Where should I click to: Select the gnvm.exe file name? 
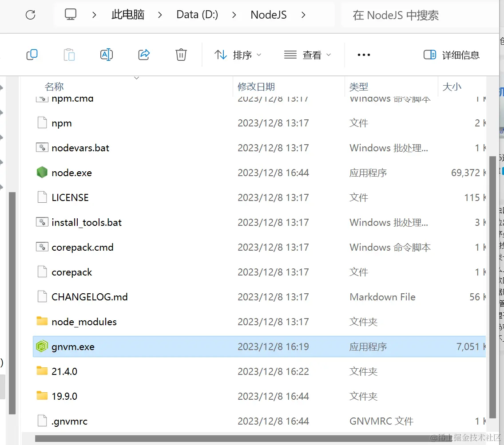[73, 347]
